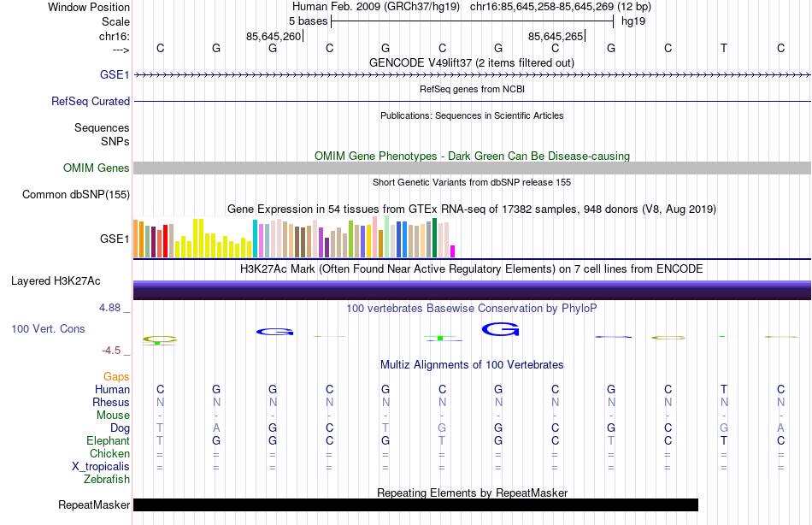
Task: Click the 4.88 PhyloP upper range value
Action: [x=109, y=308]
